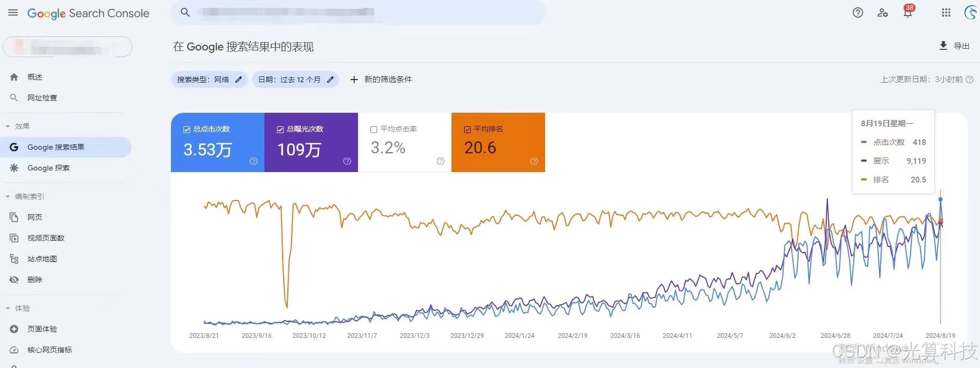Open the 搜索类型：网络 filter chip
The height and width of the screenshot is (368, 980).
(209, 80)
